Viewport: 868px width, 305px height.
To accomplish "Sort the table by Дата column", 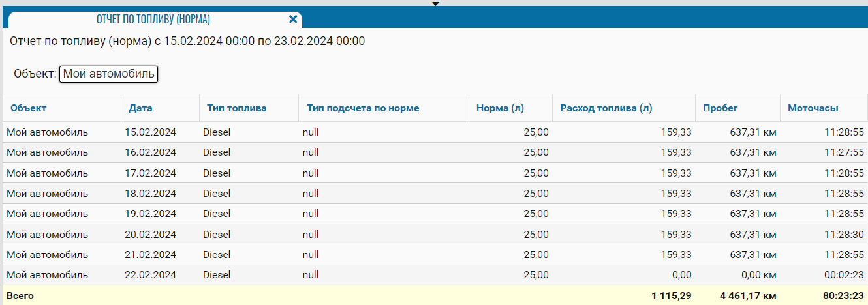I will click(x=140, y=108).
